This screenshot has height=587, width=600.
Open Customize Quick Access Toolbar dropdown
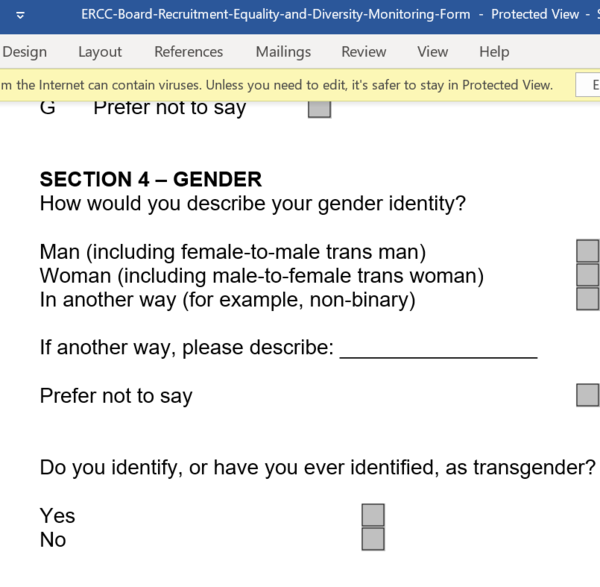coord(21,16)
